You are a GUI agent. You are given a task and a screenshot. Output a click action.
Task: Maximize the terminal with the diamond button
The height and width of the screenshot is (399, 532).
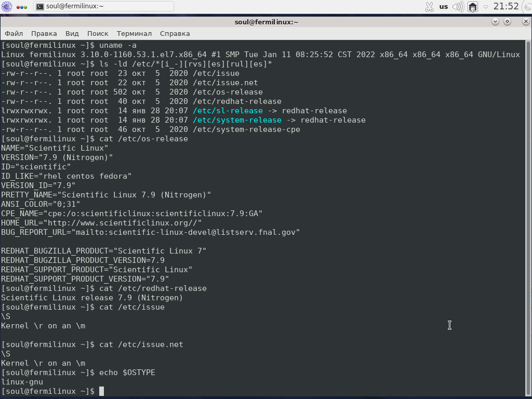click(x=507, y=22)
